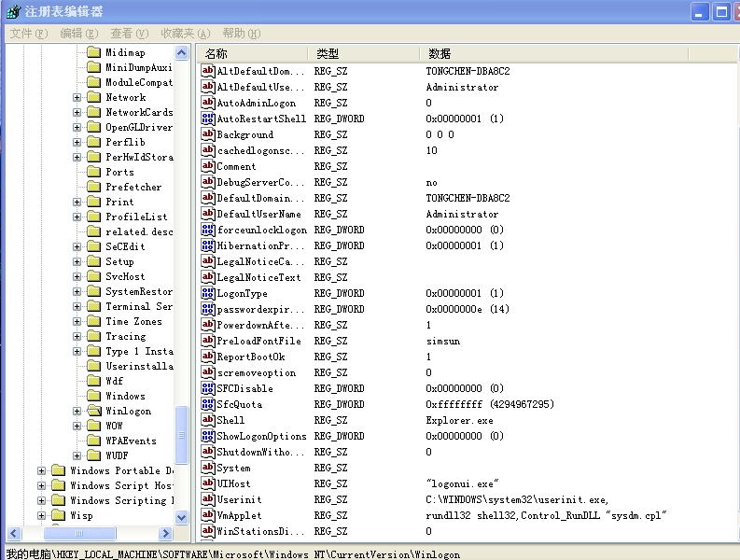740x560 pixels.
Task: Click the DWORD icon beside LogonType
Action: (x=208, y=293)
